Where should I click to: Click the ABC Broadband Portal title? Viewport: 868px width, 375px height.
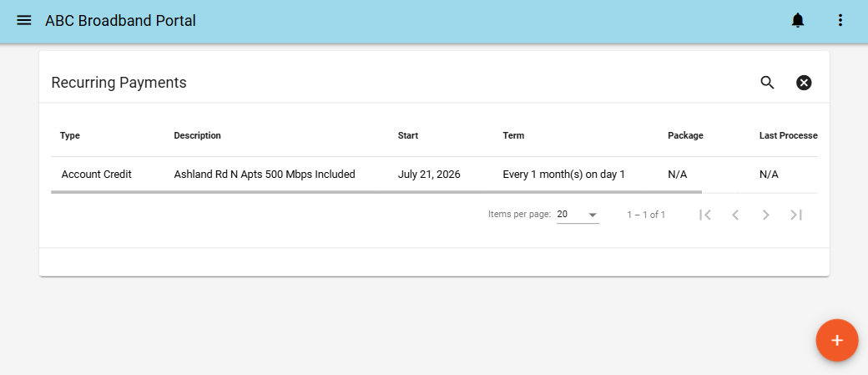click(x=120, y=21)
